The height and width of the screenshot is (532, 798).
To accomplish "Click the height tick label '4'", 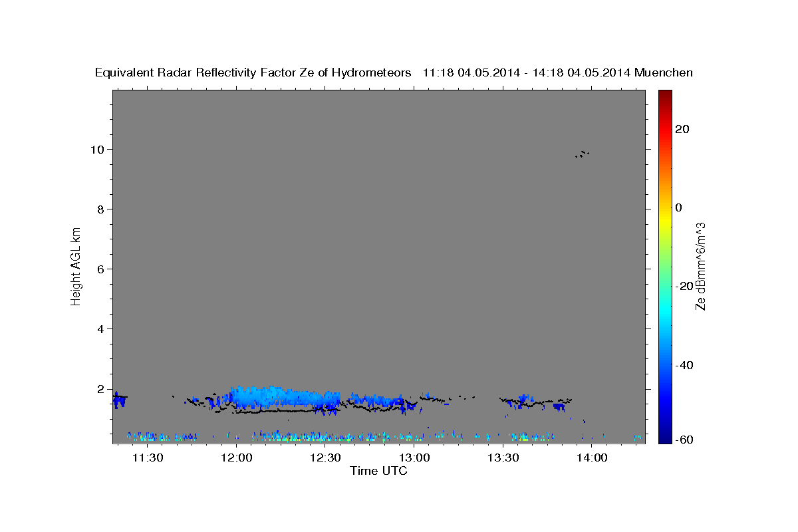I will pos(102,329).
